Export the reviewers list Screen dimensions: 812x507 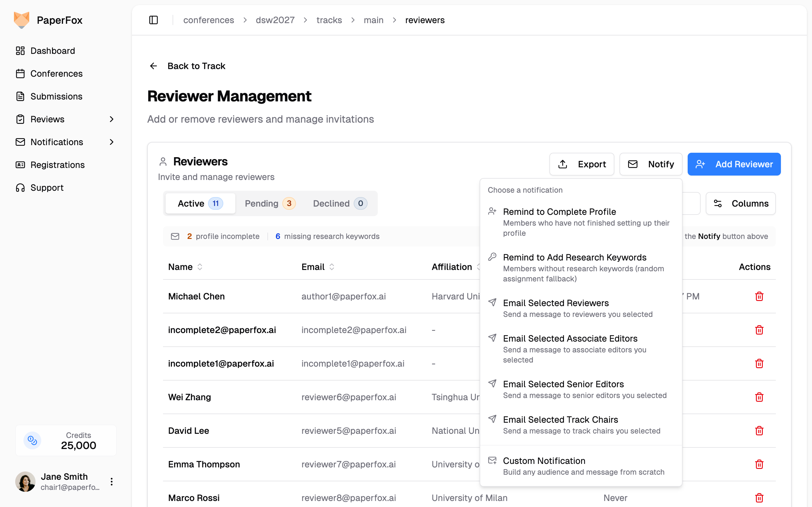(x=581, y=164)
